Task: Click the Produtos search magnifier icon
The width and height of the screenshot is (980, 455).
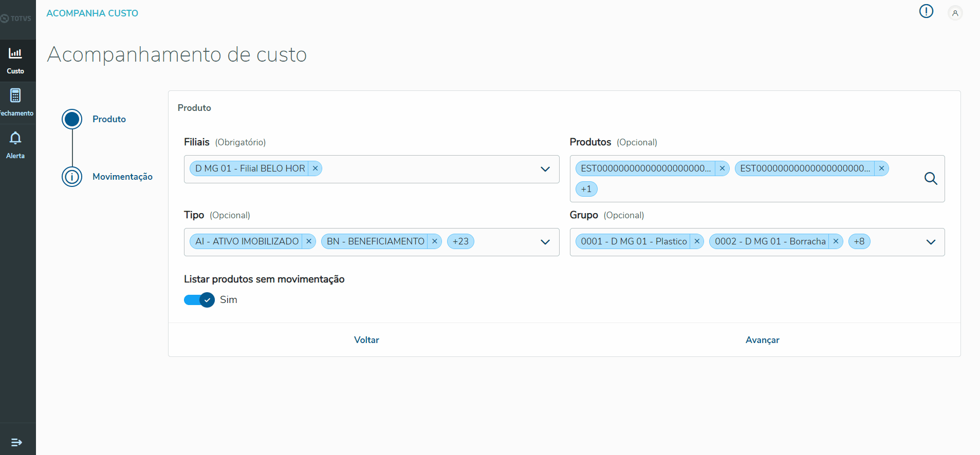Action: point(931,179)
